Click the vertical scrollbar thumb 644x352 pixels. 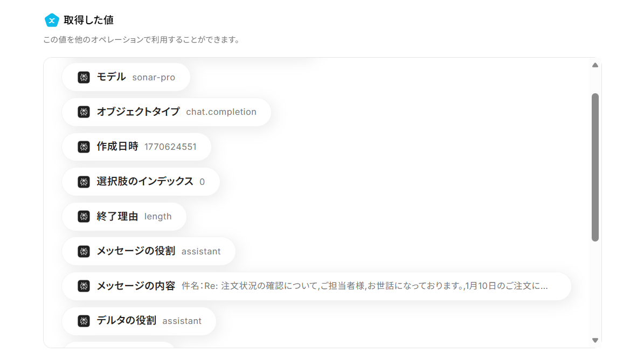pyautogui.click(x=595, y=167)
